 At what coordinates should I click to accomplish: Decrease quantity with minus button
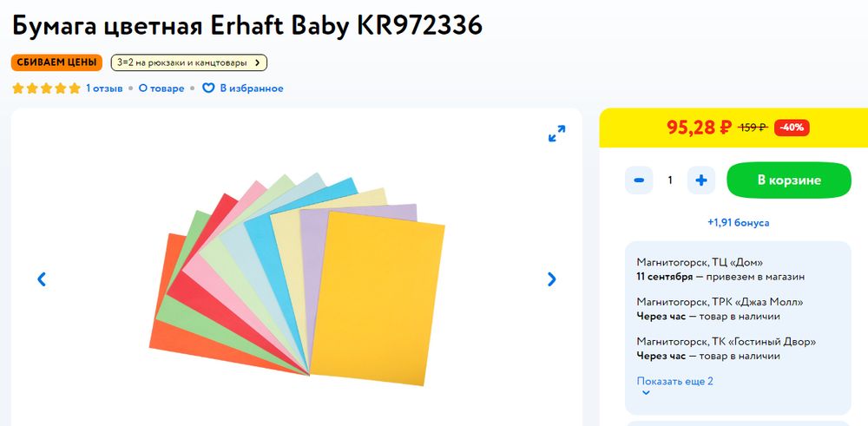coord(639,180)
